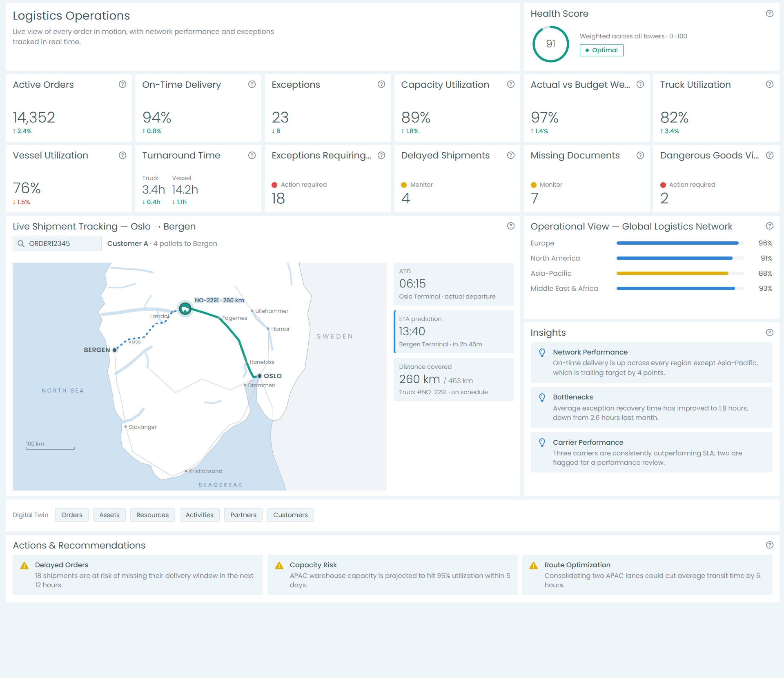Image resolution: width=784 pixels, height=678 pixels.
Task: Click help on Exceptions Requiring card
Action: [381, 155]
